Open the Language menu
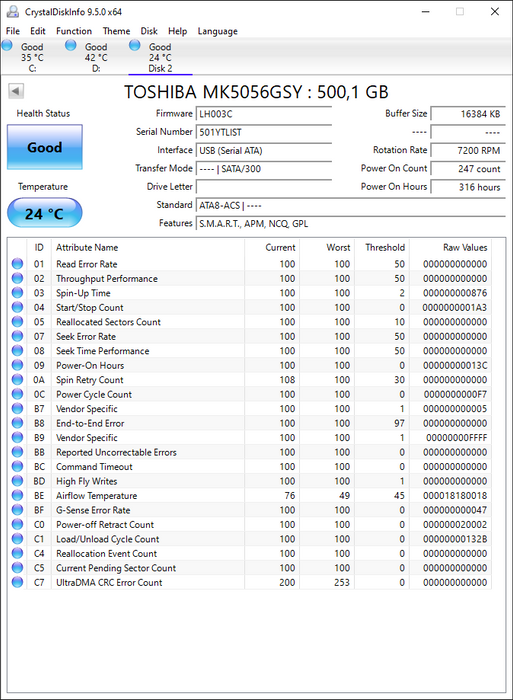 [217, 31]
